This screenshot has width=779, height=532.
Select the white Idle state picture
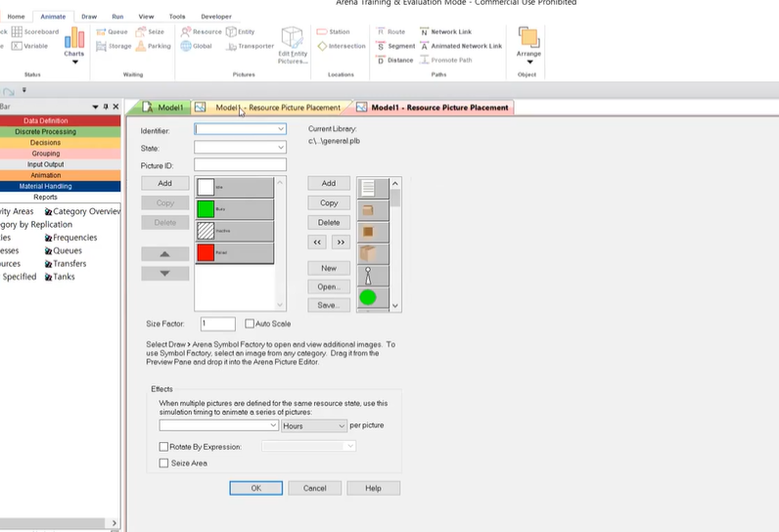[x=235, y=187]
